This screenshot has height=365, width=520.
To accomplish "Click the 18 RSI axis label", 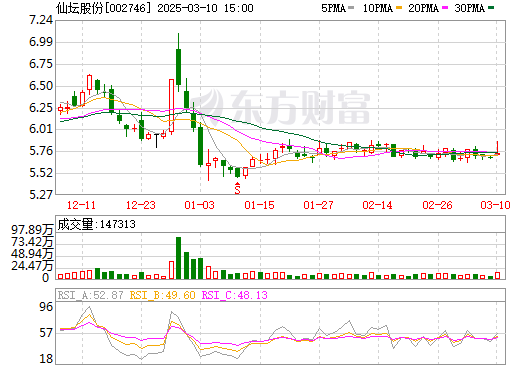I will pos(46,359).
